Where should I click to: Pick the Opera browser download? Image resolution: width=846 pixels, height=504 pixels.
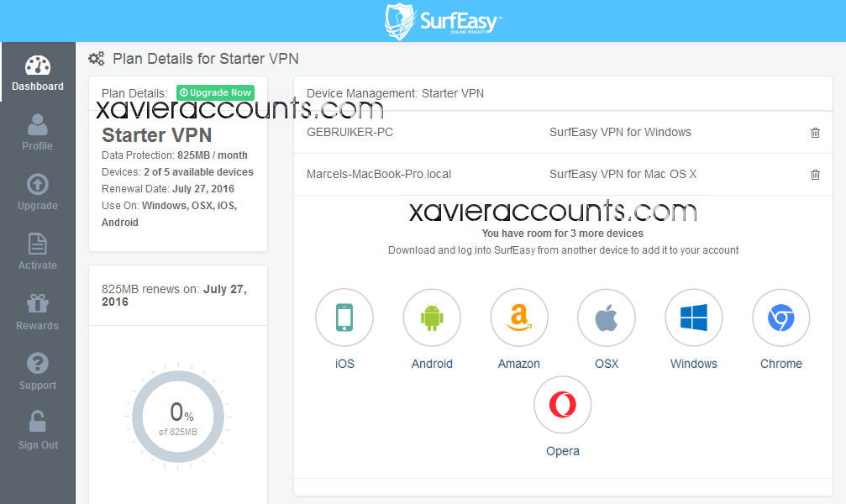click(563, 405)
